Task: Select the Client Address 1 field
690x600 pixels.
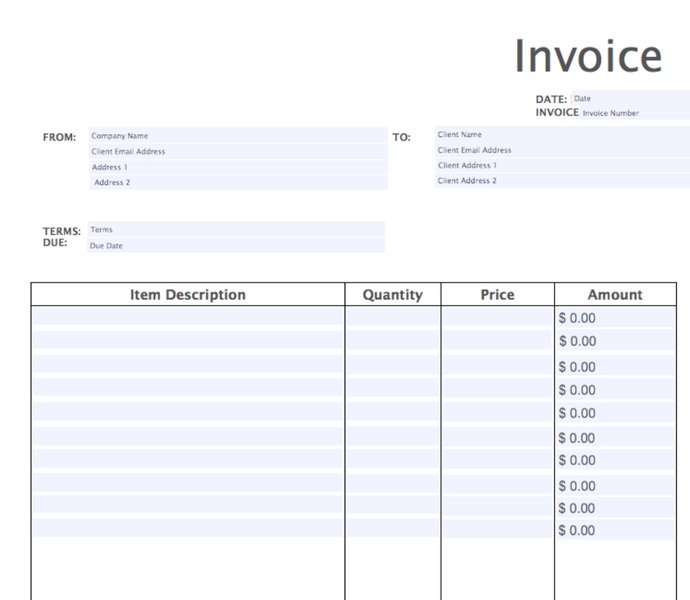Action: click(562, 165)
